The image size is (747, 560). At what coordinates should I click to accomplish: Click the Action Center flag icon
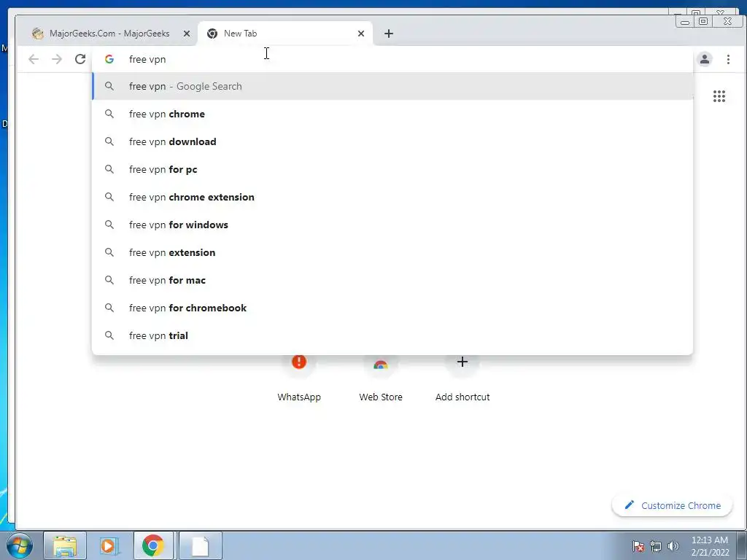coord(638,546)
